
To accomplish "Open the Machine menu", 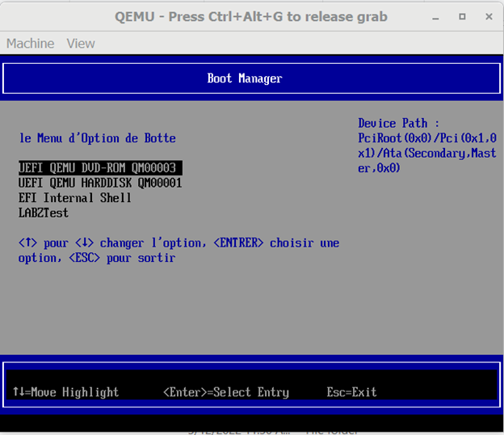I will [x=30, y=44].
